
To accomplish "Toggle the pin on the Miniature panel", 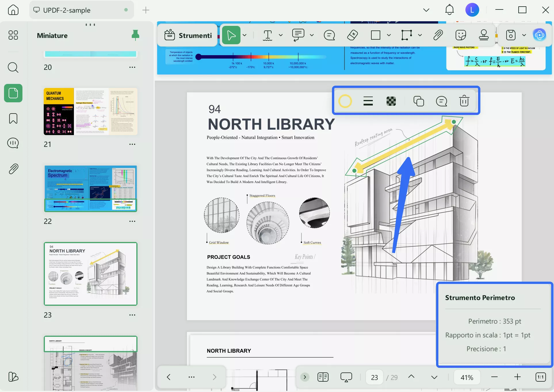I will 135,35.
